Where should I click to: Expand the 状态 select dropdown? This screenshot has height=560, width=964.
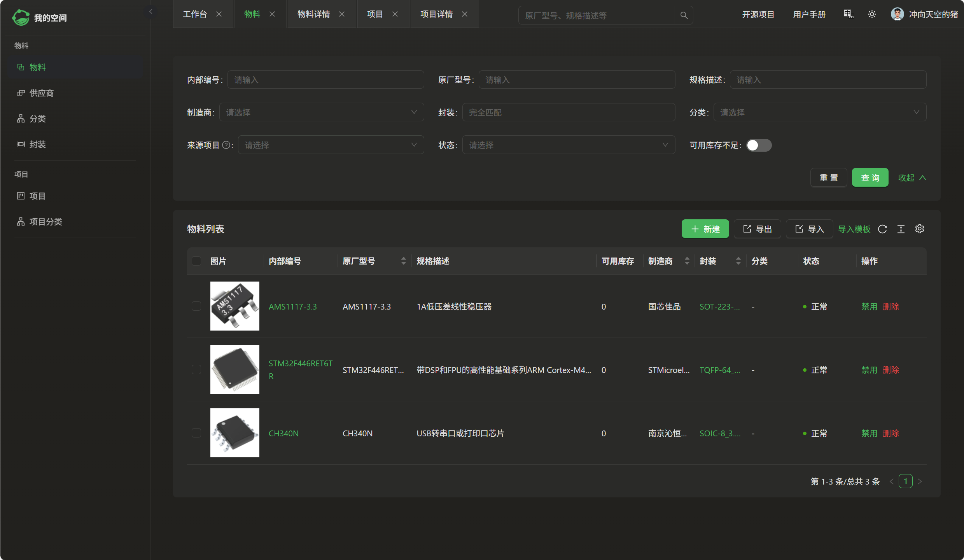coord(568,145)
